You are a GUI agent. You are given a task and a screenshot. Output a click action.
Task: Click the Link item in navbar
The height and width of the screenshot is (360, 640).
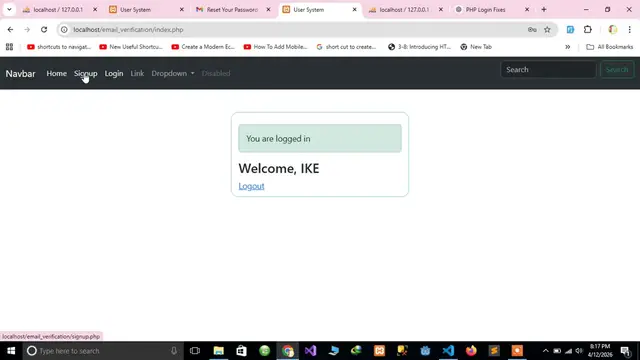click(137, 73)
